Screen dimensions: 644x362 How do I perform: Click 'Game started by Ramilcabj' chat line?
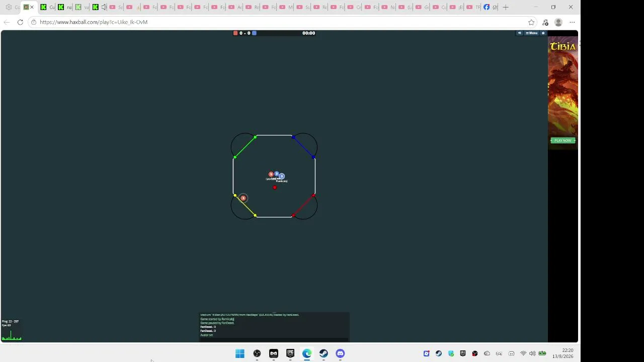pos(217,319)
